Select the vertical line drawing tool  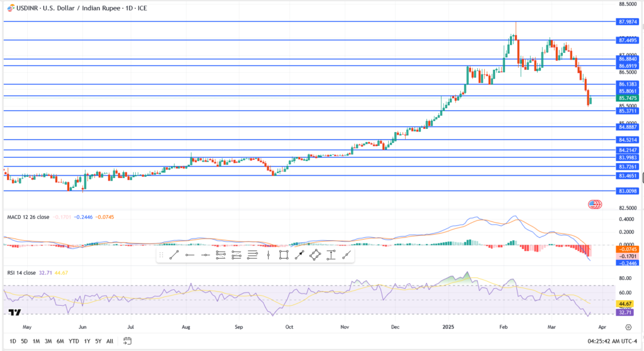pos(269,255)
